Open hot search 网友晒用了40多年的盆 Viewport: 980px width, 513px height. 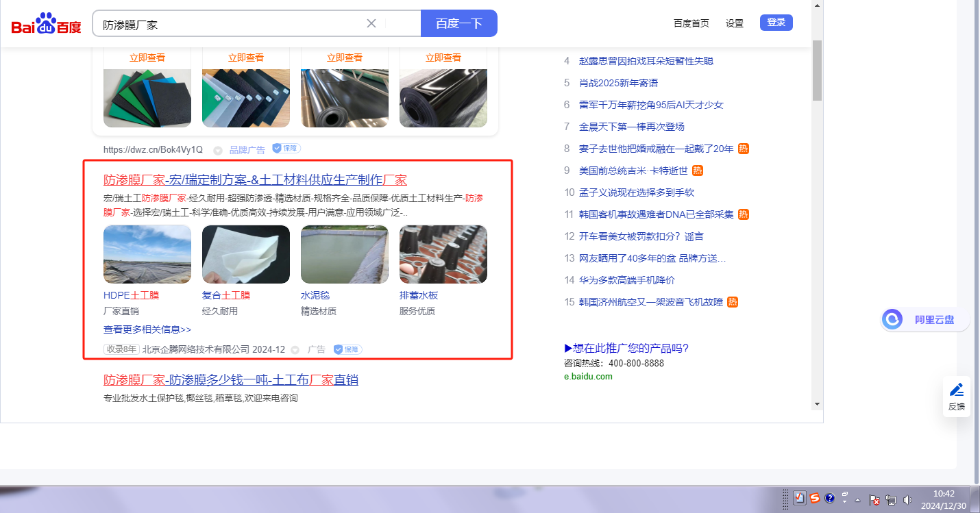pos(652,258)
